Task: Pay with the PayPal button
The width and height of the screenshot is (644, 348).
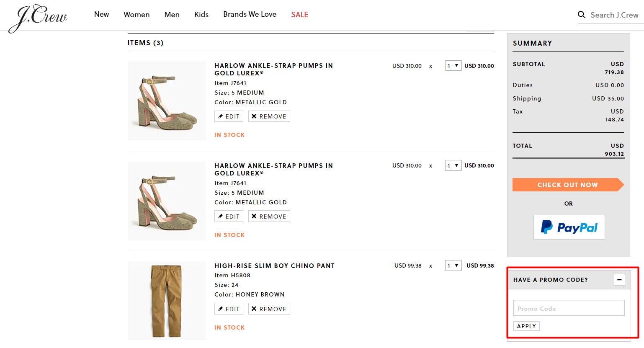Action: [569, 227]
